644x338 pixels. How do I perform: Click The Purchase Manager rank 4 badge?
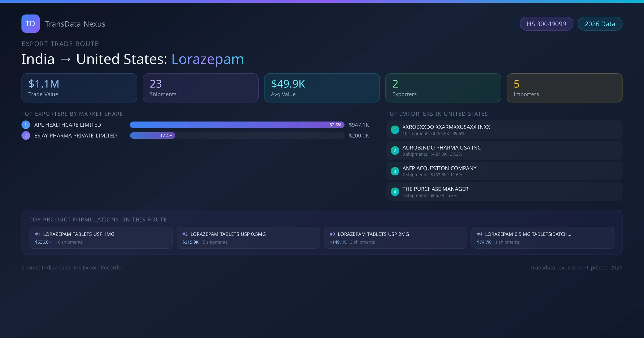click(x=395, y=192)
